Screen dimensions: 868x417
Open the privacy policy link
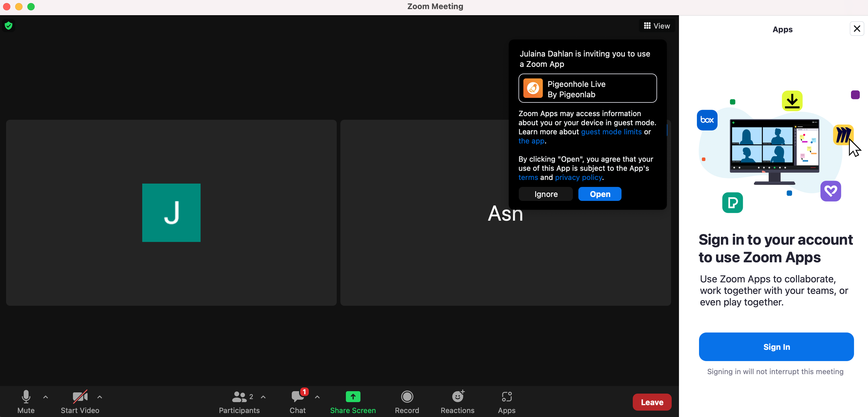[x=579, y=177]
